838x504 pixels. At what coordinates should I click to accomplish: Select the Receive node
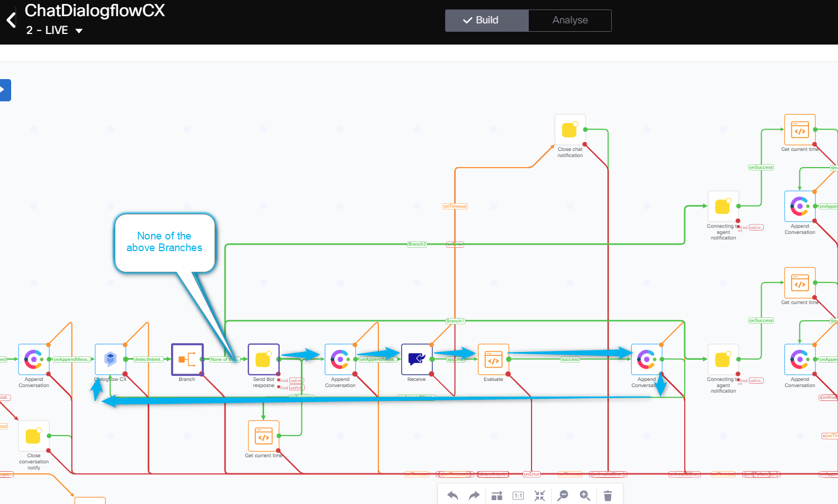coord(417,359)
